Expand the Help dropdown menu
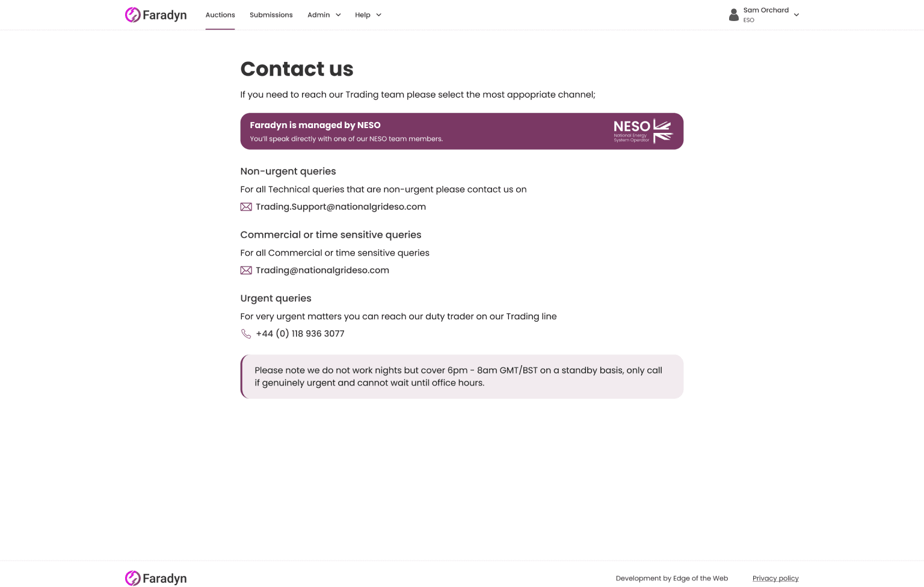Viewport: 924px width, 587px height. [368, 15]
